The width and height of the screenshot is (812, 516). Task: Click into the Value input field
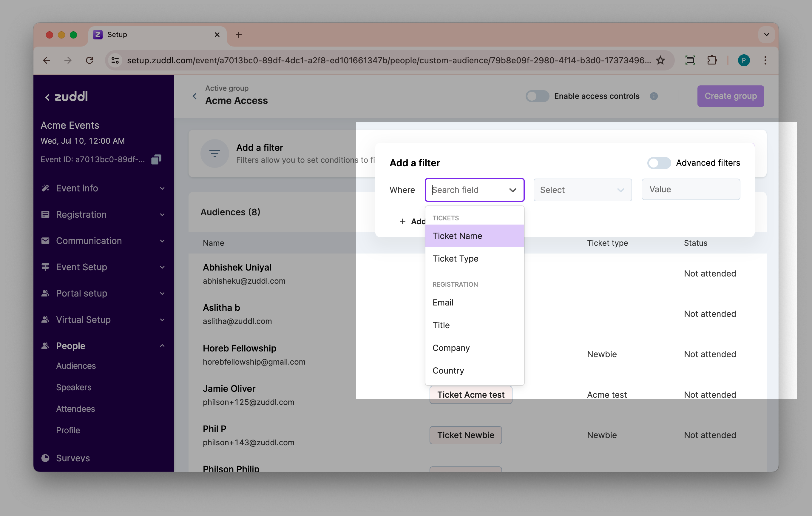(690, 190)
